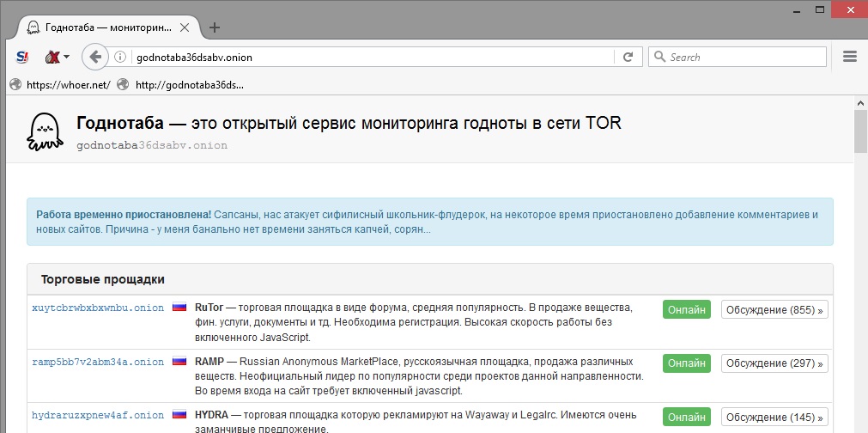Click the Годнотаба ghost logo

click(x=45, y=131)
